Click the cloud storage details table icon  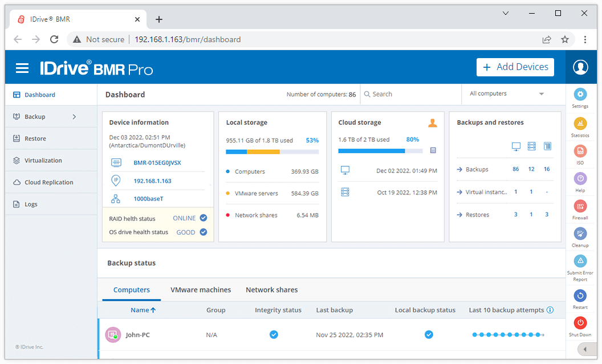(x=433, y=150)
